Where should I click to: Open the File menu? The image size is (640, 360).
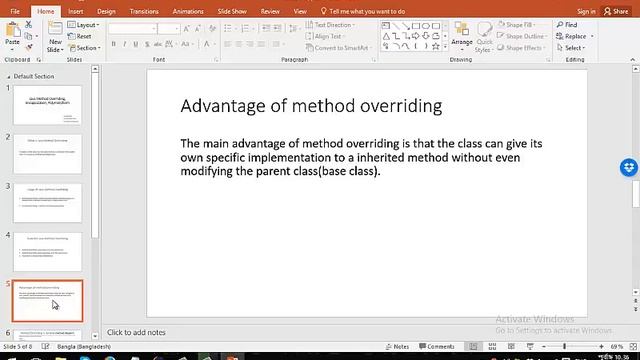(15, 11)
